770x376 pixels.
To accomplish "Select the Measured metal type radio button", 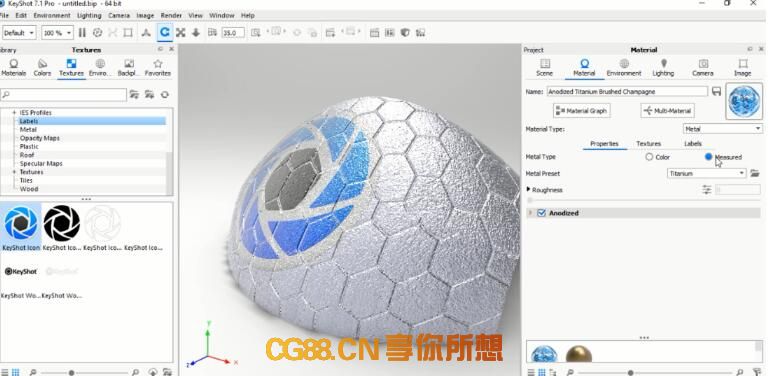I will coord(708,157).
